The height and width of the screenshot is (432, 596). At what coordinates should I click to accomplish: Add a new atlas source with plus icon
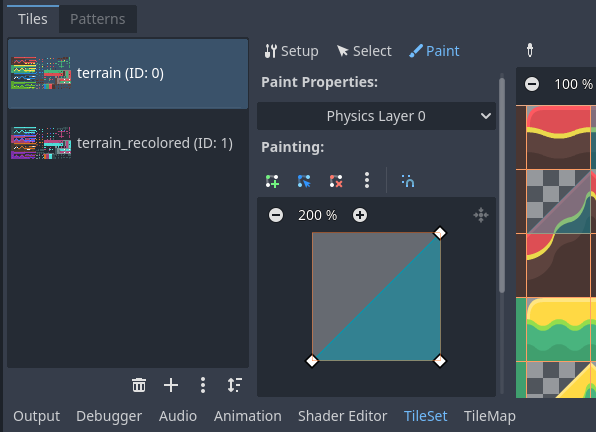[x=171, y=385]
